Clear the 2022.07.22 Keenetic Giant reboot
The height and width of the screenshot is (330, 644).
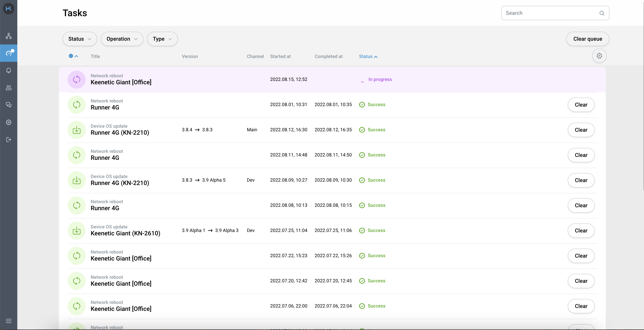click(581, 256)
